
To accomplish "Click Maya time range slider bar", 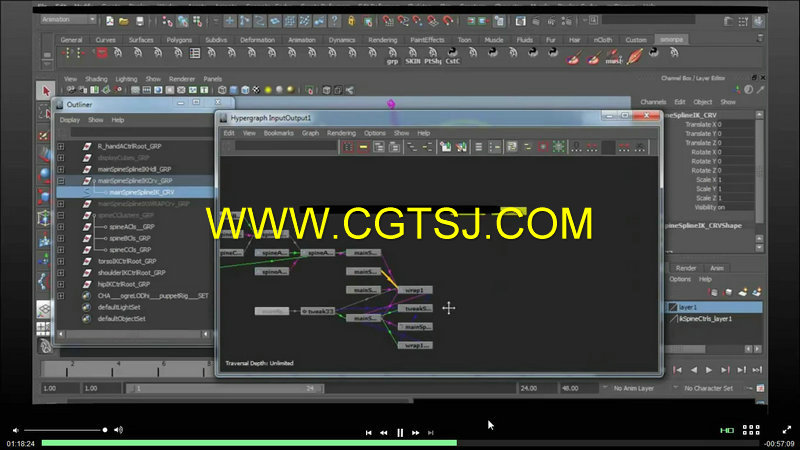I will coord(224,389).
